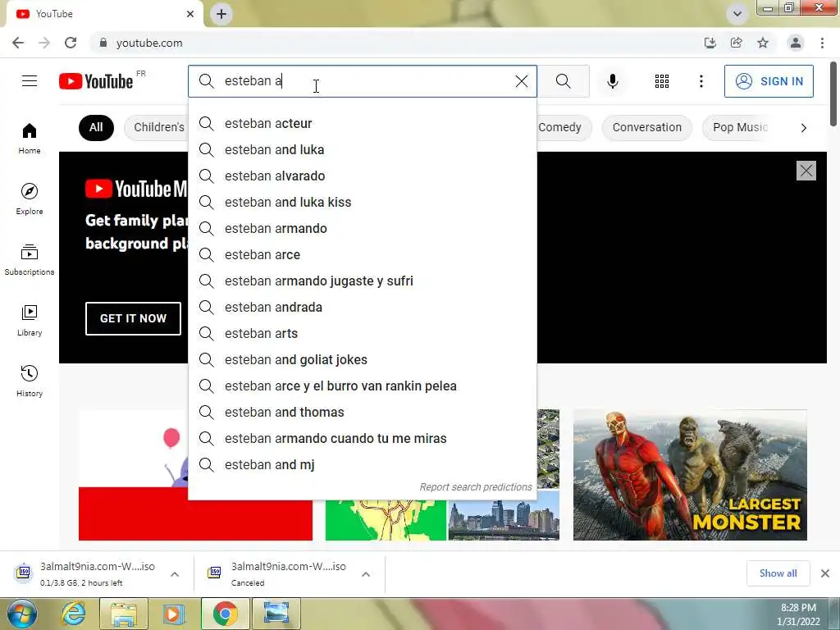Choose the suggestion 'esteban acteur'
The width and height of the screenshot is (840, 630).
[x=363, y=123]
